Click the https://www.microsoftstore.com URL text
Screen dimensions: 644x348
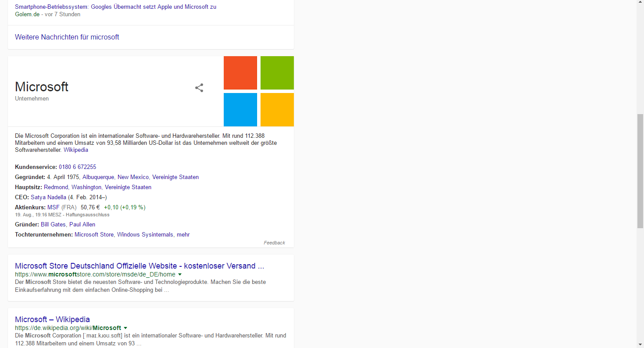click(x=95, y=275)
